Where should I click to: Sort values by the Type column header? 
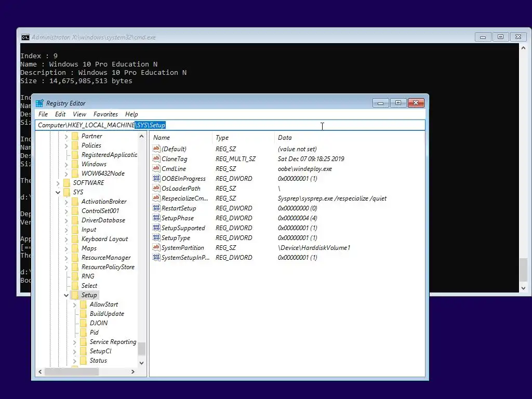pyautogui.click(x=243, y=137)
